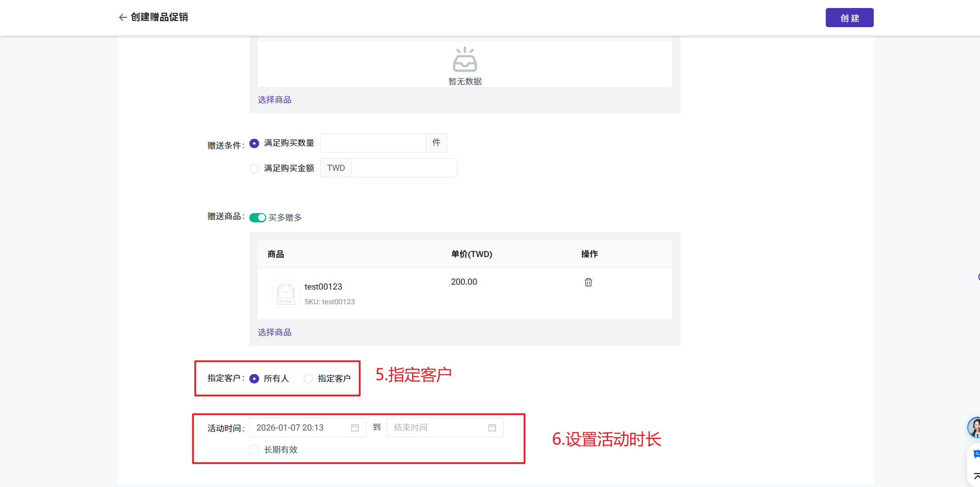
Task: Choose 指定客户 radio option
Action: 308,378
